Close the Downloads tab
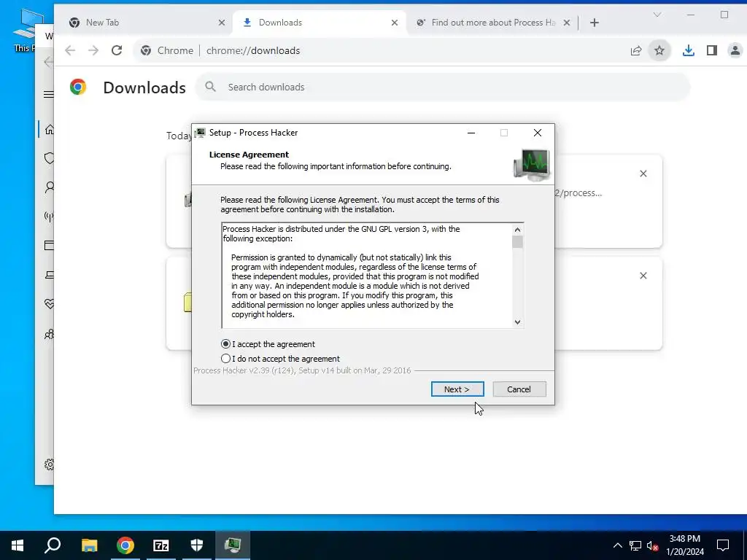This screenshot has height=560, width=747. point(395,23)
